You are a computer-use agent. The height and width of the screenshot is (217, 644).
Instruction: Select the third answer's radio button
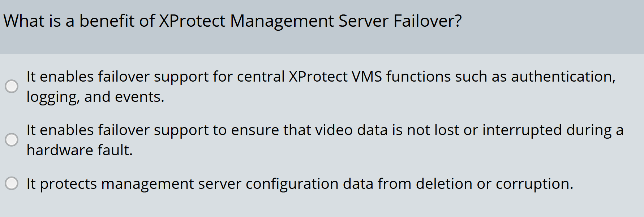12,184
